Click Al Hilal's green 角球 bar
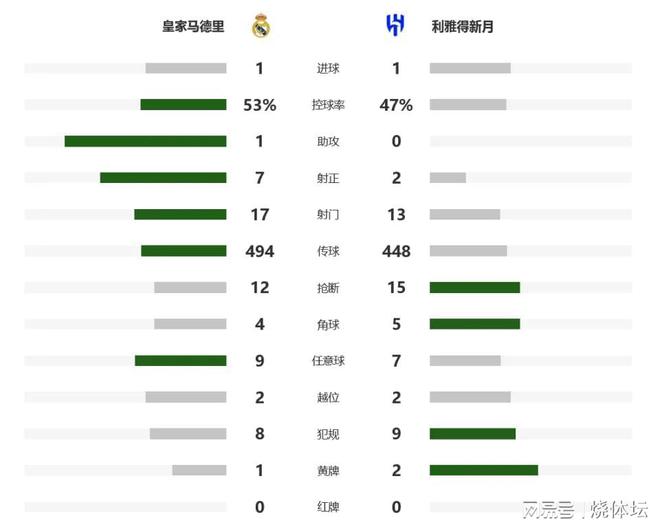660x529 pixels. coord(475,324)
